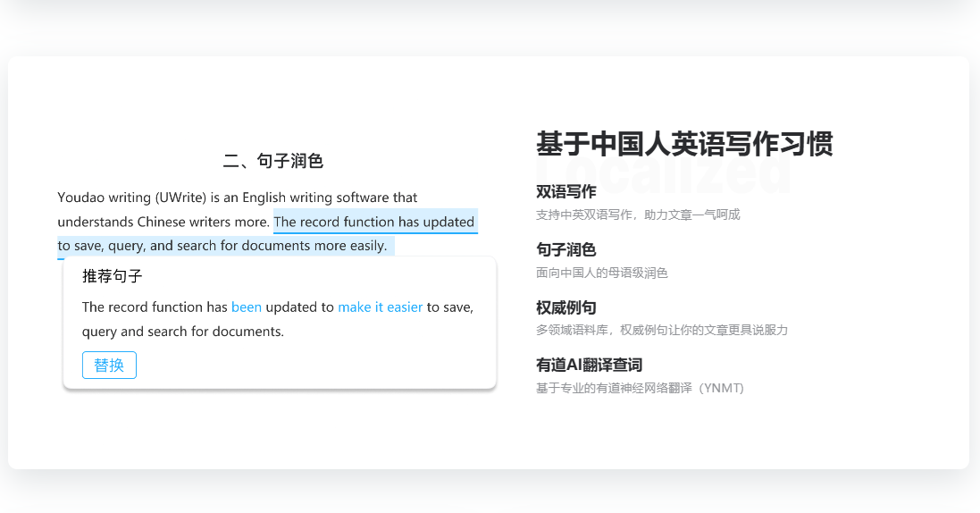980x513 pixels.
Task: Click the description 面向中国人的母语级润色
Action: point(602,273)
